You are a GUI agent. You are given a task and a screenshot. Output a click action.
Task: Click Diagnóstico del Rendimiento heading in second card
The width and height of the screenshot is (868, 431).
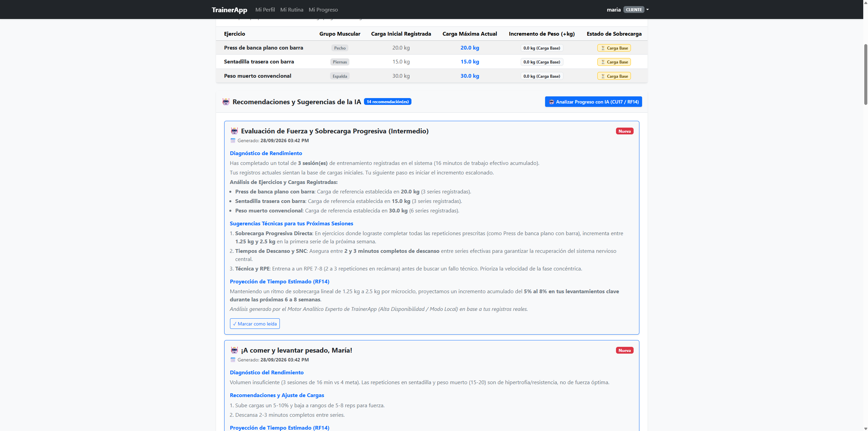[x=267, y=373]
